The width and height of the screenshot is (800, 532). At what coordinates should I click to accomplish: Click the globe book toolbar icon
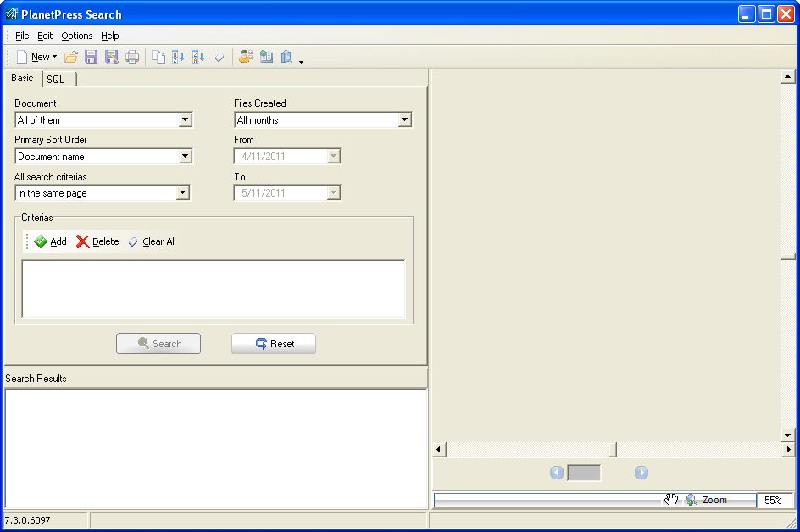point(266,57)
